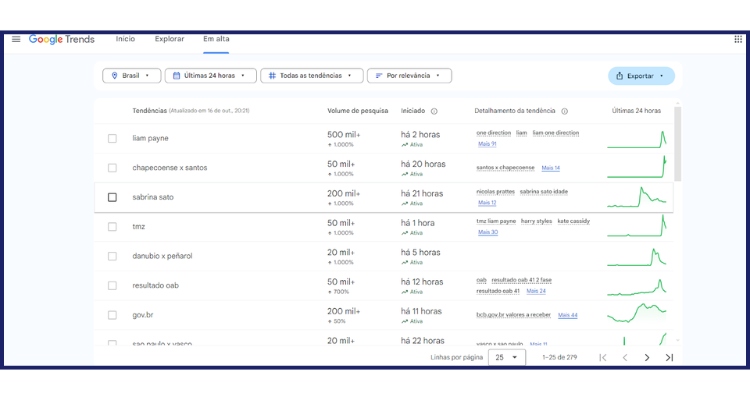Click the sort icon in relevance filter
Viewport: 750px width, 400px height.
(x=379, y=76)
